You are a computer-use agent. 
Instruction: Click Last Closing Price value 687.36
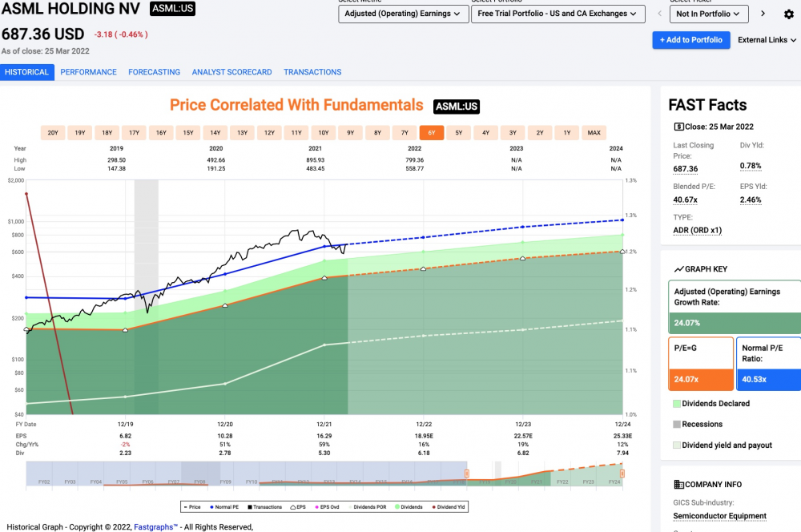tap(686, 169)
